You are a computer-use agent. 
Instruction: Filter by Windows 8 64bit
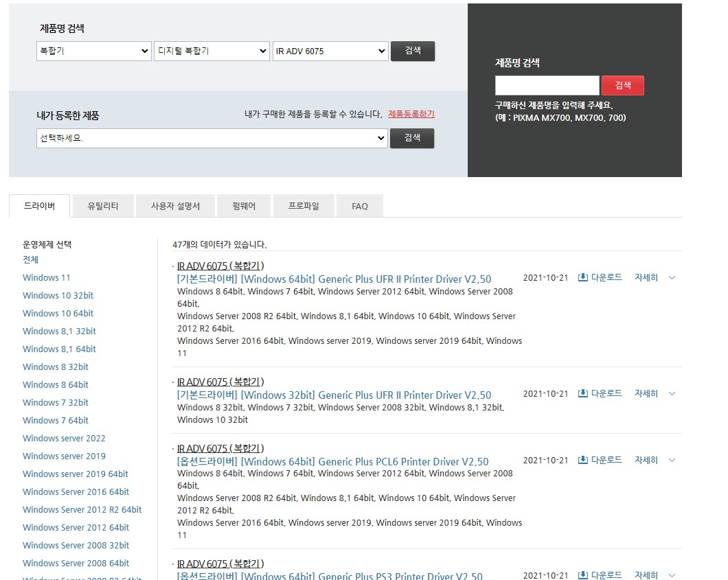[56, 384]
